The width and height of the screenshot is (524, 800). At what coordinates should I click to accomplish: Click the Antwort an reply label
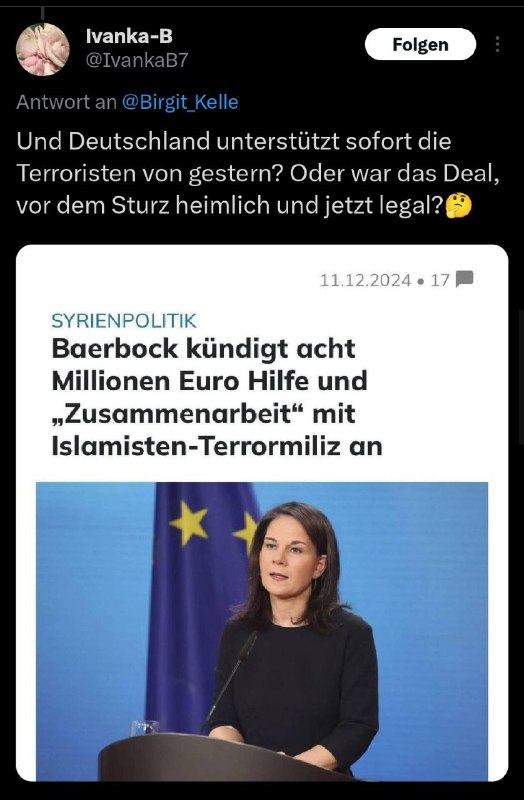66,102
